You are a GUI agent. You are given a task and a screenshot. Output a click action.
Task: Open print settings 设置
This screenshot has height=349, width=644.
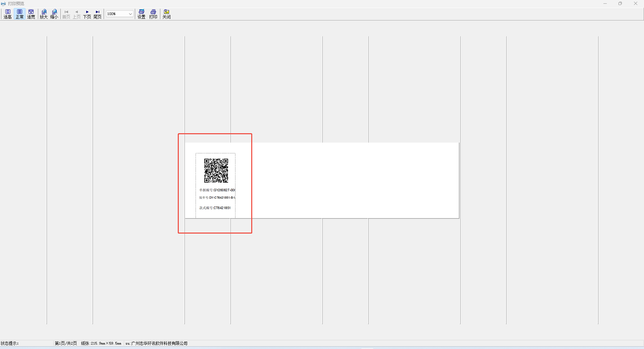pyautogui.click(x=142, y=14)
